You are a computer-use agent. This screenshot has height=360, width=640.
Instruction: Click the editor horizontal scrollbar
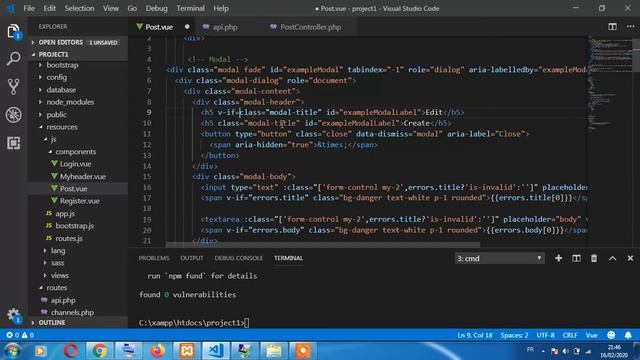(x=322, y=245)
